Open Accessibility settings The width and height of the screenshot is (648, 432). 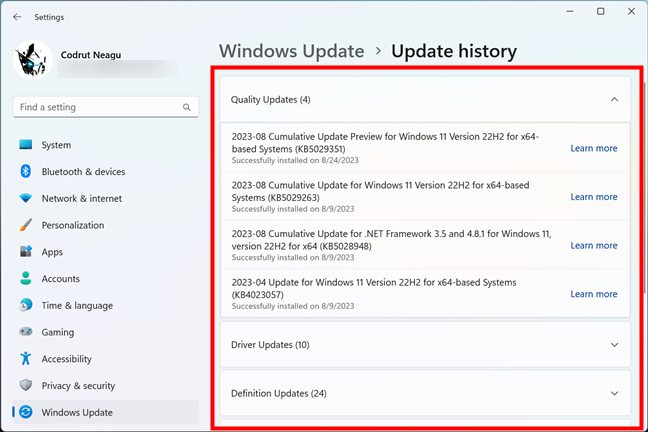pyautogui.click(x=106, y=359)
